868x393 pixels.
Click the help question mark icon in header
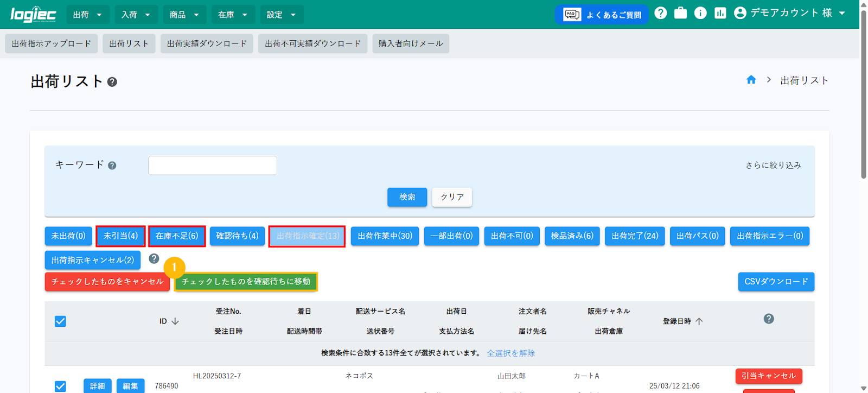pos(660,13)
